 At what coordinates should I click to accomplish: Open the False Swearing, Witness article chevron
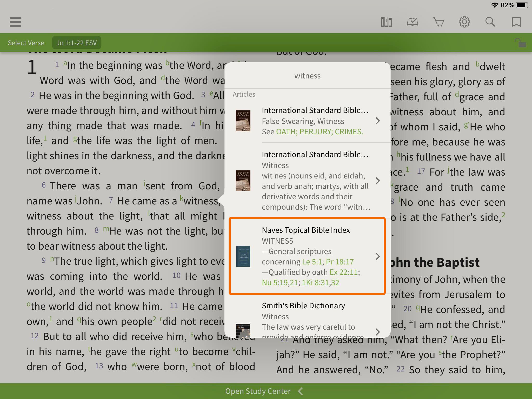tap(378, 121)
